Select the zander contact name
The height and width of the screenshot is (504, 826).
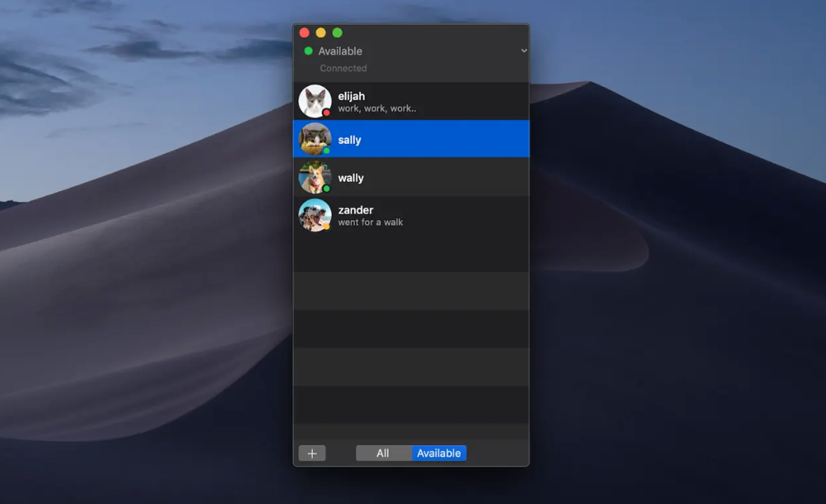coord(356,210)
